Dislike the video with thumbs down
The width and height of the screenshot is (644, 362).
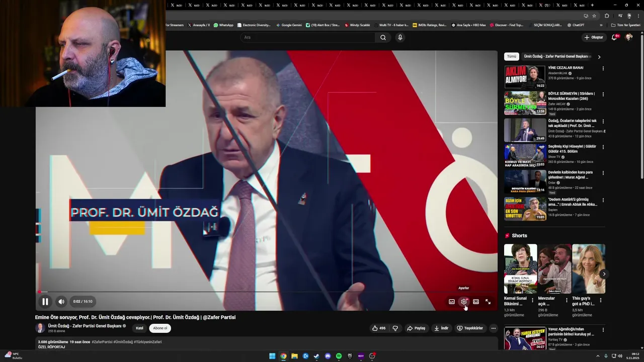point(395,328)
